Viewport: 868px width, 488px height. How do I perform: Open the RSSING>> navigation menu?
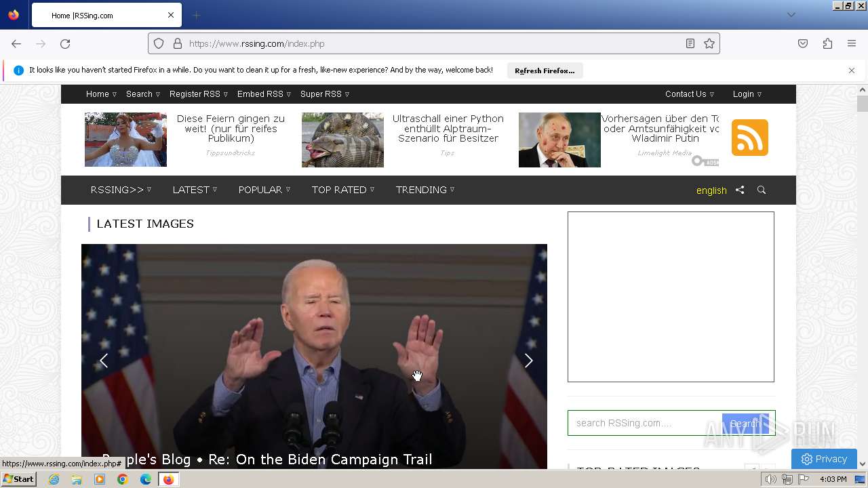pos(121,190)
